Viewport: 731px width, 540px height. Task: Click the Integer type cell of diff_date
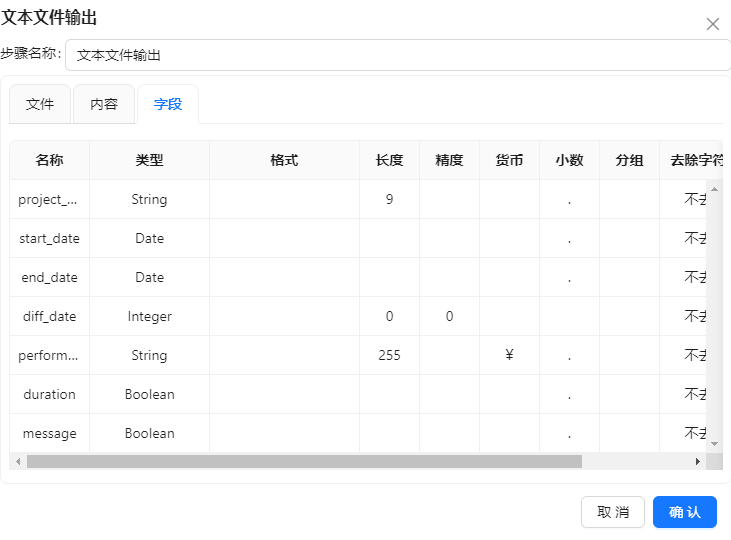coord(149,317)
